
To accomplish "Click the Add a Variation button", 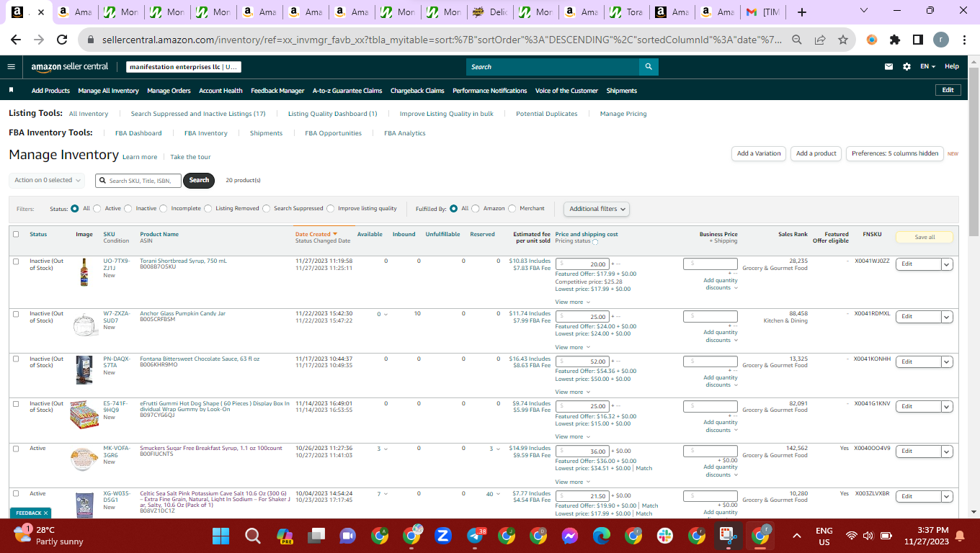I will coord(759,153).
